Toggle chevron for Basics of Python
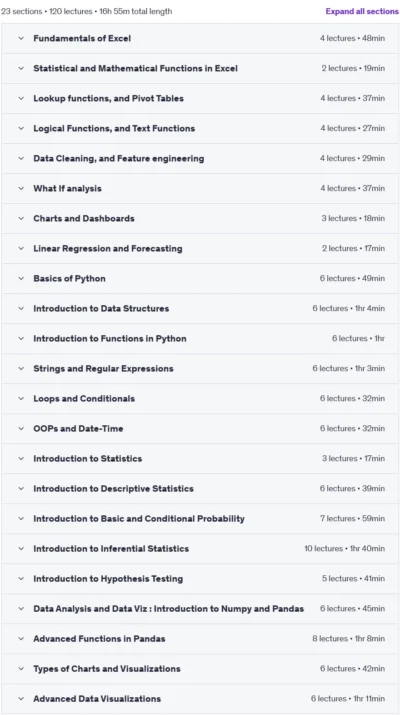This screenshot has height=715, width=400. 21,279
